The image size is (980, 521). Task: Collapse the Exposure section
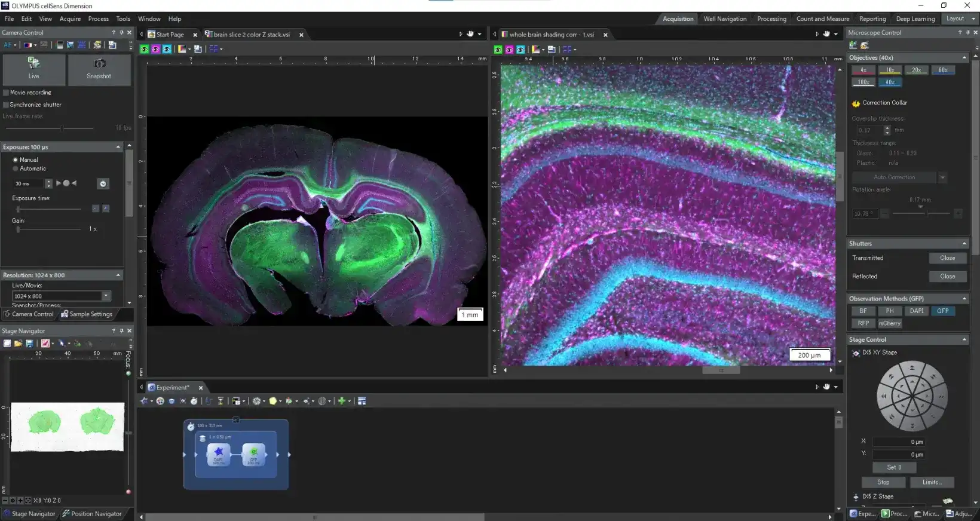point(118,147)
